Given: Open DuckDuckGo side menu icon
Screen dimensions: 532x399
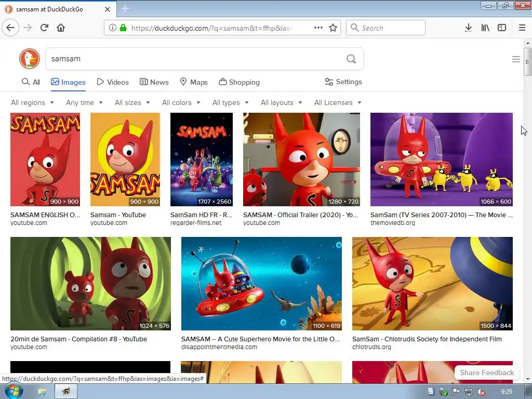Looking at the screenshot, I should [x=516, y=59].
